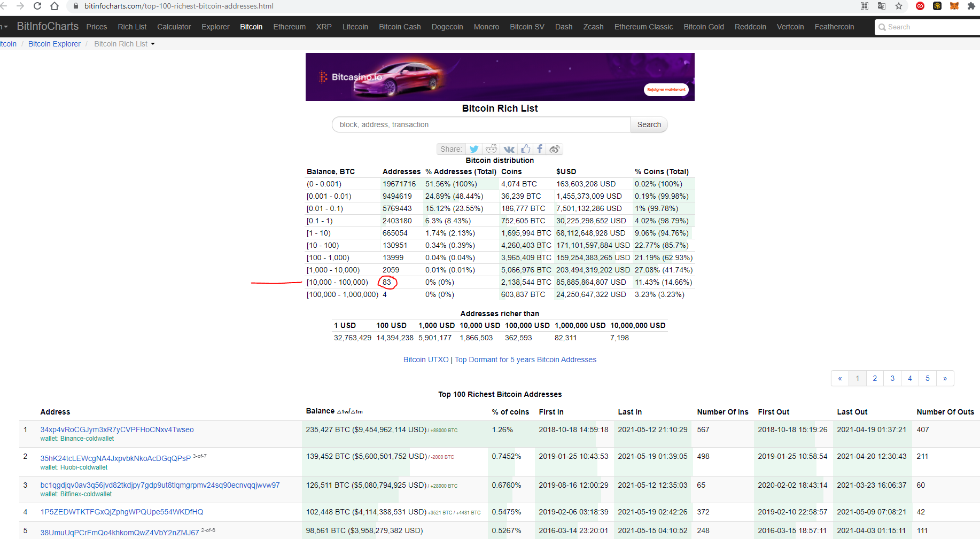Image resolution: width=980 pixels, height=539 pixels.
Task: Go to pagination page 4
Action: click(x=910, y=378)
